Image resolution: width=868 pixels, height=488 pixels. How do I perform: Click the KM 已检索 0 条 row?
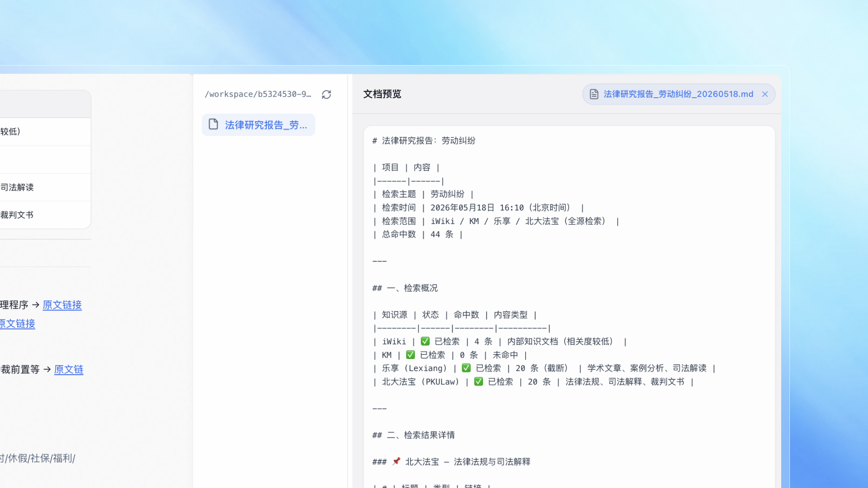[450, 355]
